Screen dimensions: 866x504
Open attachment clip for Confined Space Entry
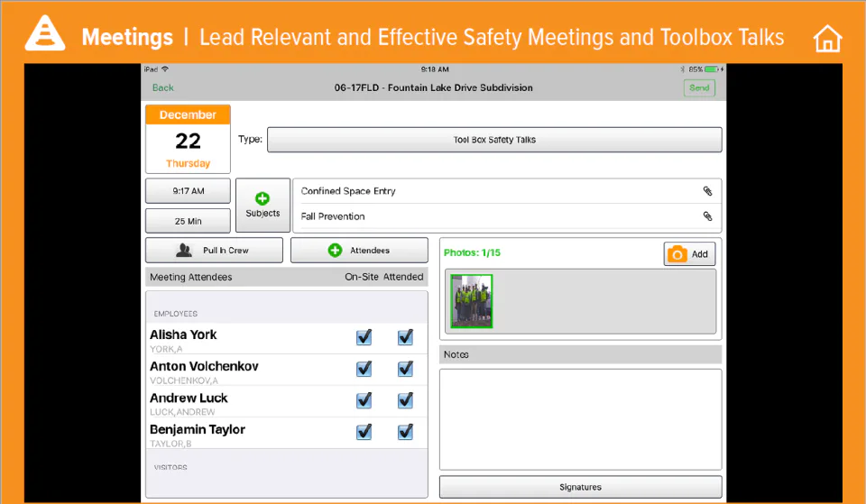707,191
